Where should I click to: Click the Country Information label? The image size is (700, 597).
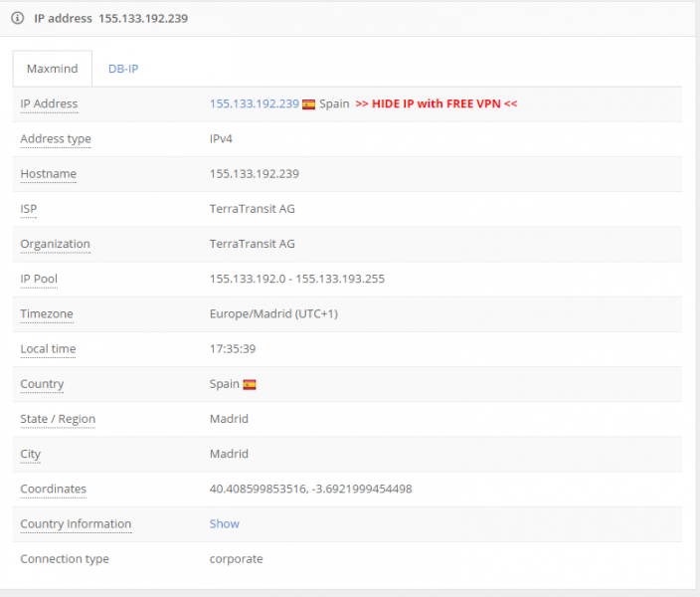coord(76,523)
